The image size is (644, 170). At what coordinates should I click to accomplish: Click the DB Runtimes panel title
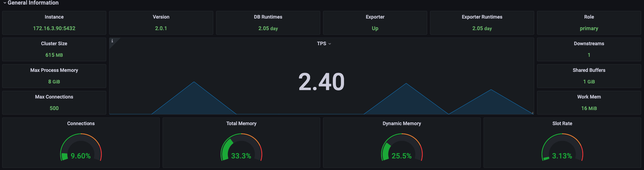coord(268,17)
